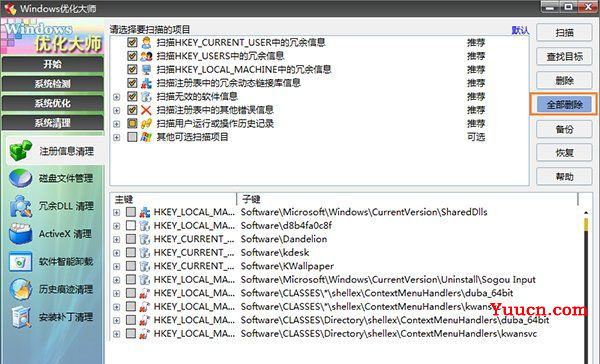The height and width of the screenshot is (364, 600).
Task: Check the Software\d8b4fa0c8f result checkbox
Action: click(131, 225)
